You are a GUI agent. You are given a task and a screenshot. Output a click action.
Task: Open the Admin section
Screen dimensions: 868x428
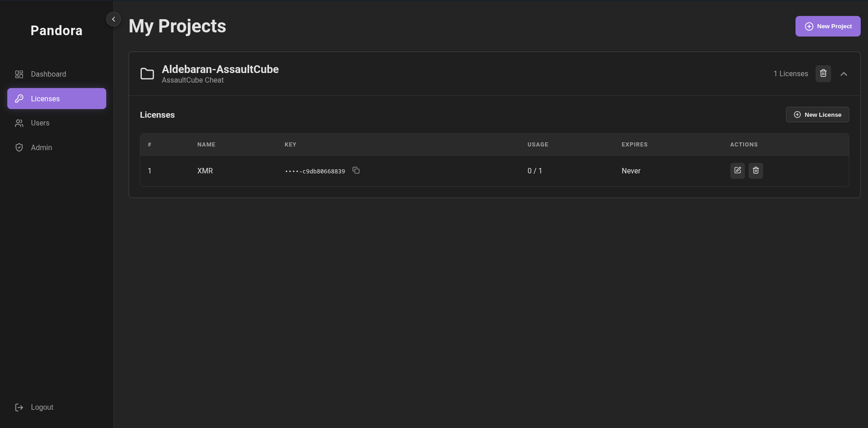point(57,147)
